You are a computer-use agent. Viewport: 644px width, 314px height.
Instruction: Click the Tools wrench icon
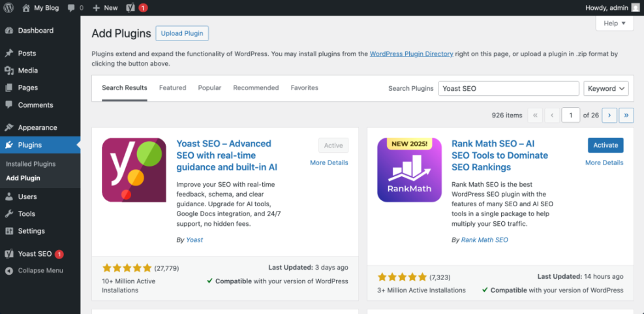point(9,213)
